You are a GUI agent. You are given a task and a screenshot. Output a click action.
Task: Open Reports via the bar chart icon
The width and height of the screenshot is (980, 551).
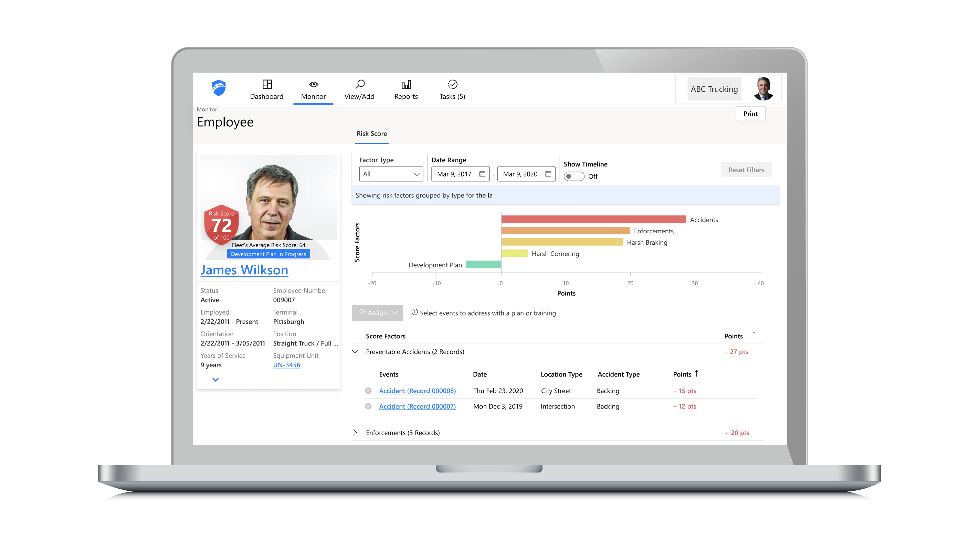[405, 84]
